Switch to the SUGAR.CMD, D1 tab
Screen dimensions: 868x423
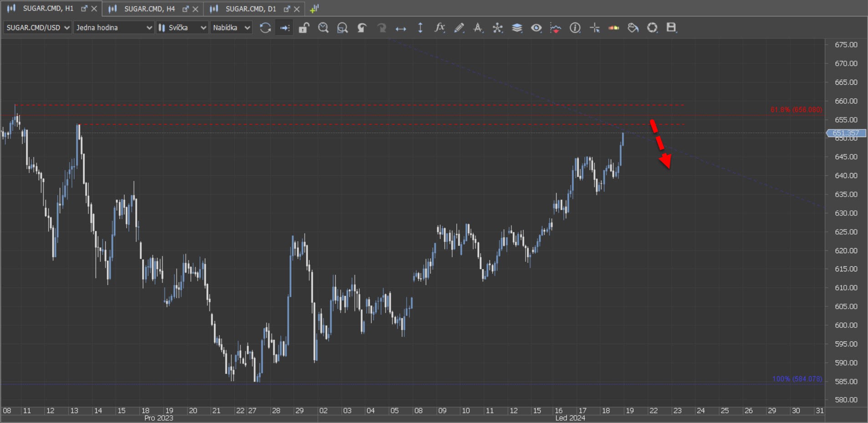point(251,9)
